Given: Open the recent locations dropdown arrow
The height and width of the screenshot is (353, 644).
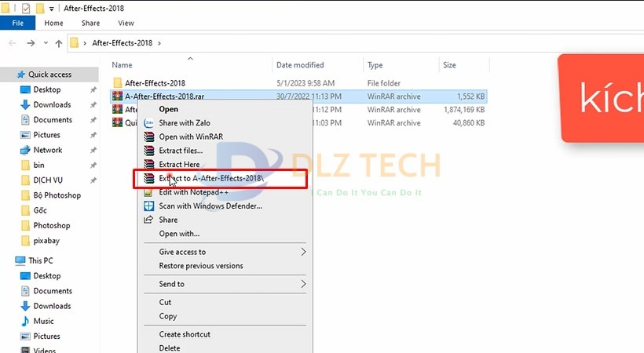Looking at the screenshot, I should [46, 42].
